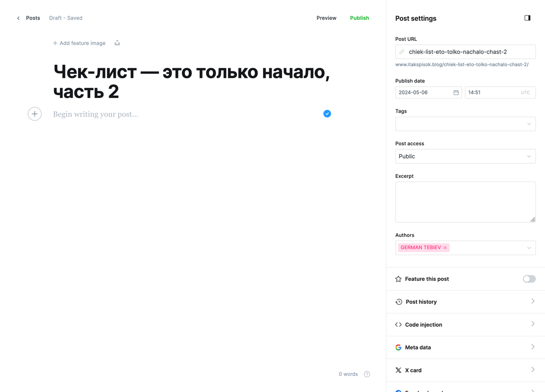The width and height of the screenshot is (545, 392).
Task: Click into Begin writing your post area
Action: coord(95,114)
